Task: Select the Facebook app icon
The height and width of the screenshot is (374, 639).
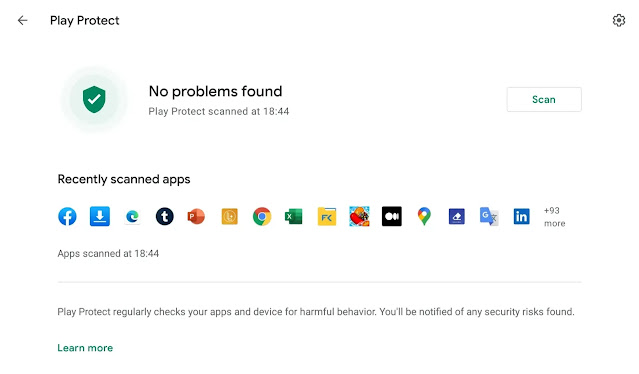Action: [67, 216]
